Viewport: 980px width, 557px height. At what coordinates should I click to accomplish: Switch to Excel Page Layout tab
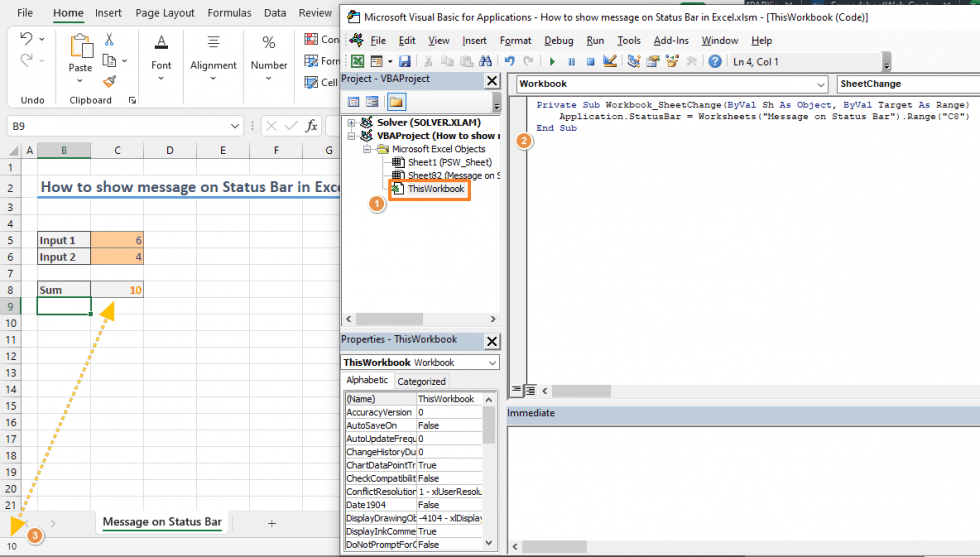(x=165, y=13)
